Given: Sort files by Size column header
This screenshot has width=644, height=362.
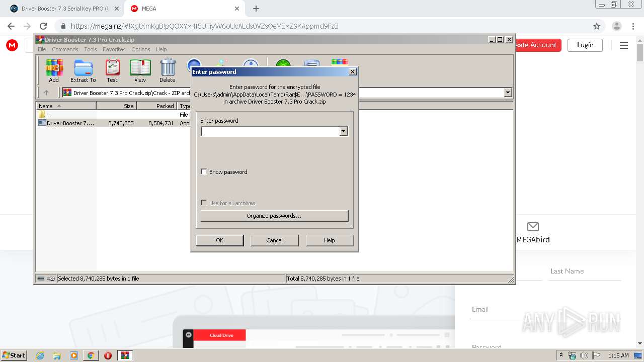Looking at the screenshot, I should click(x=117, y=106).
